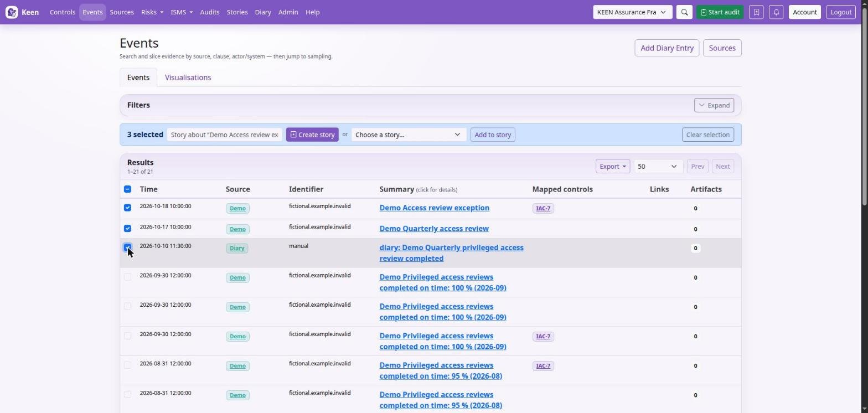Click Clear selection

pos(708,135)
